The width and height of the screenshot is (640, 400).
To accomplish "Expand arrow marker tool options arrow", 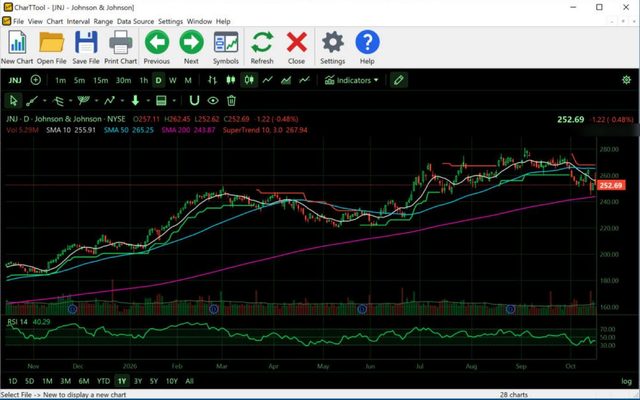I will (148, 101).
